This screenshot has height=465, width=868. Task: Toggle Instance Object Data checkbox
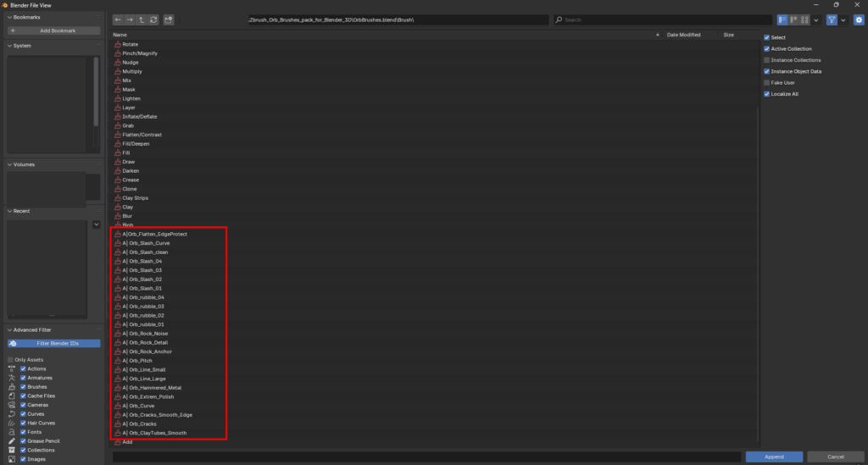tap(766, 71)
